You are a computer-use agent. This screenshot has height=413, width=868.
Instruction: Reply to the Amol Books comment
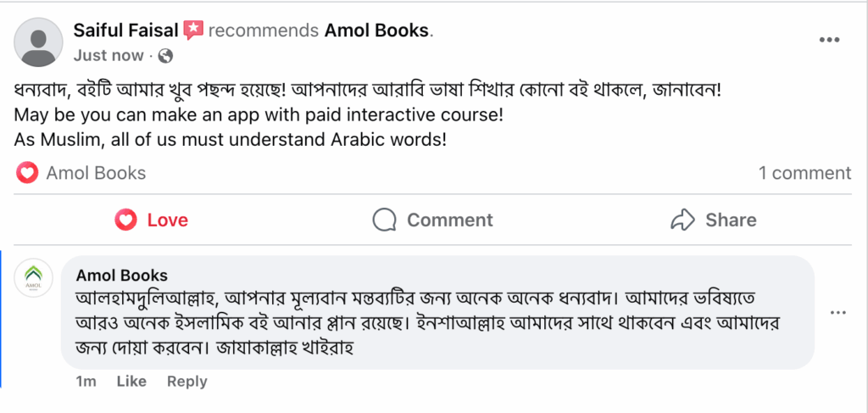(x=187, y=382)
